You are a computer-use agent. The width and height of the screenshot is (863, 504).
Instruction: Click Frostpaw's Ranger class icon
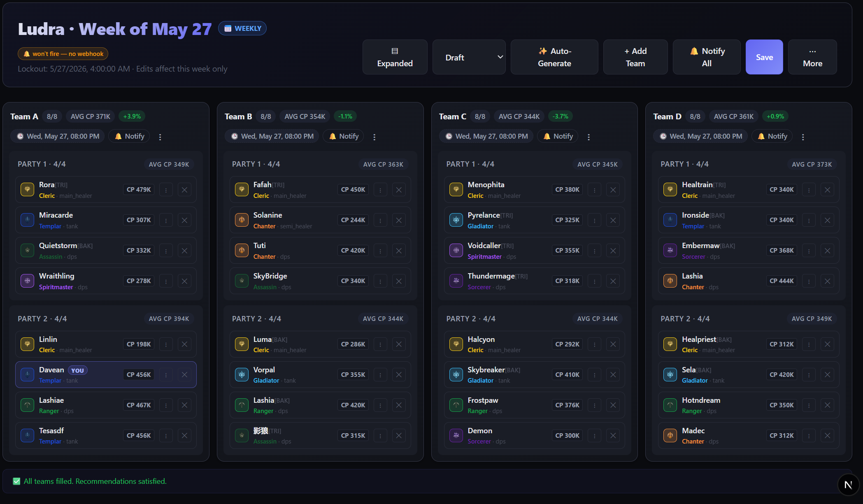pyautogui.click(x=456, y=405)
